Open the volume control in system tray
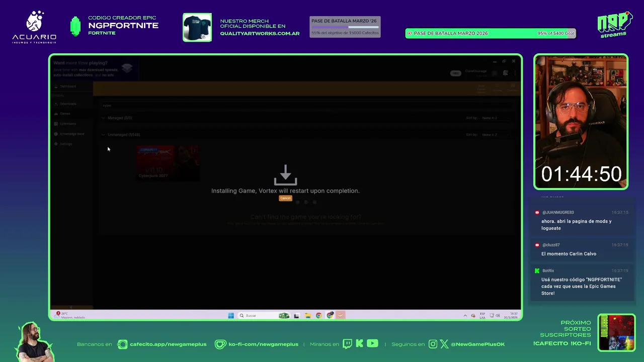Image resolution: width=644 pixels, height=362 pixels. [x=498, y=316]
